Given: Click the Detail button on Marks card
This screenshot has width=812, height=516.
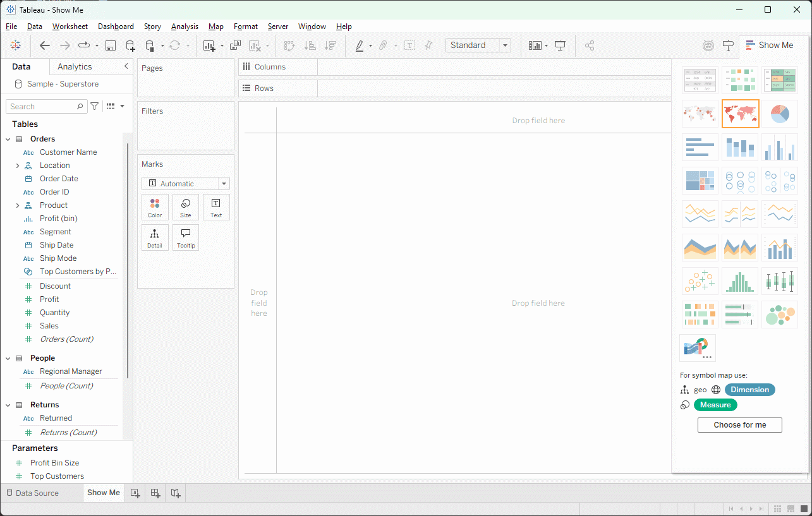Looking at the screenshot, I should (x=155, y=237).
